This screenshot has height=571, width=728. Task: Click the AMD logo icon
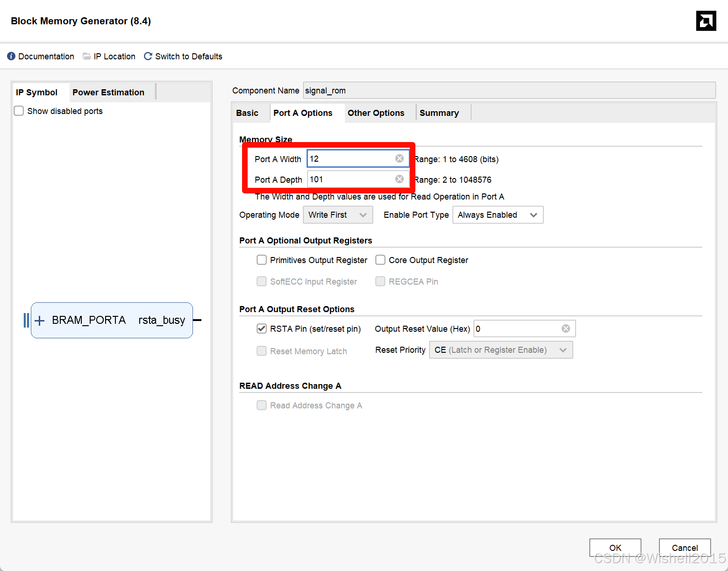pos(706,21)
